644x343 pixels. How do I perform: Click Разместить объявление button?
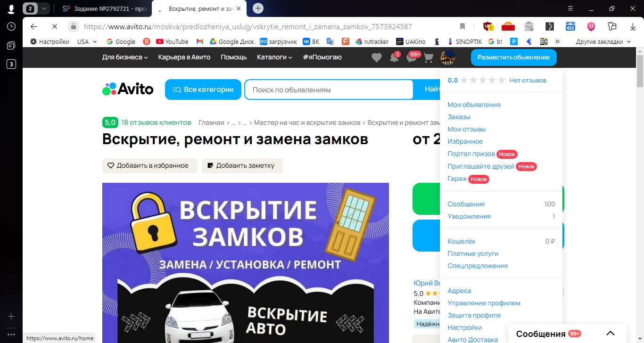(513, 57)
